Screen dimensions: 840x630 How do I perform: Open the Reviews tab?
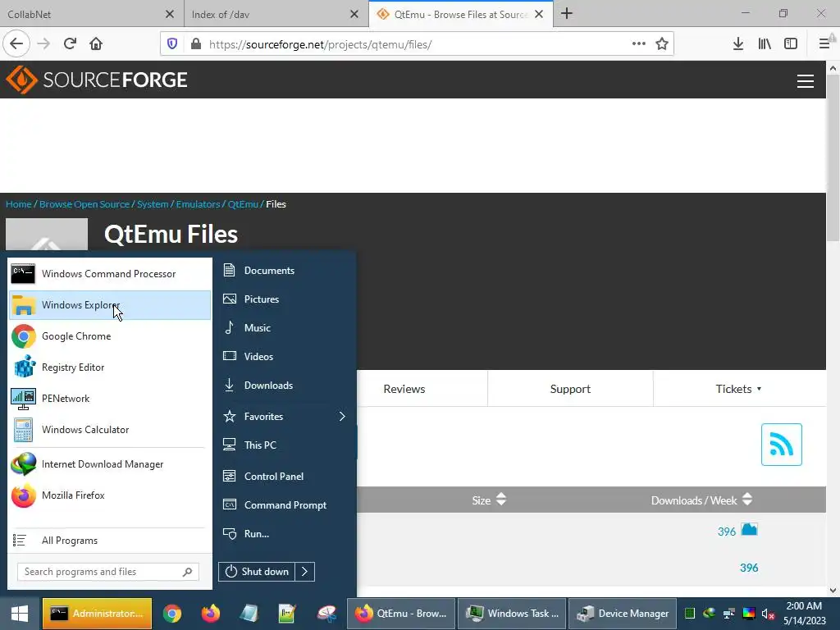[404, 389]
